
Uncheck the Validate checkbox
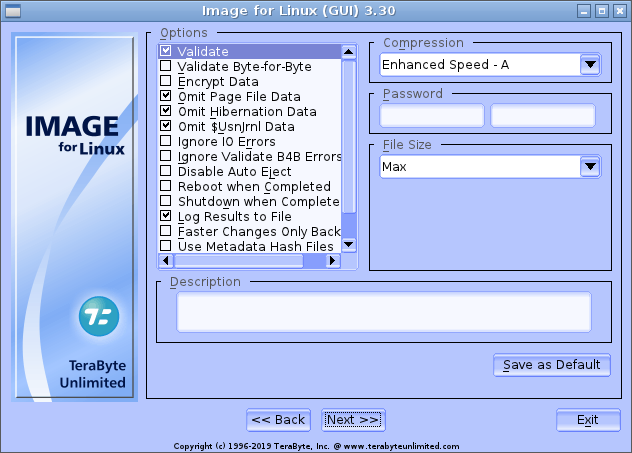pos(165,51)
